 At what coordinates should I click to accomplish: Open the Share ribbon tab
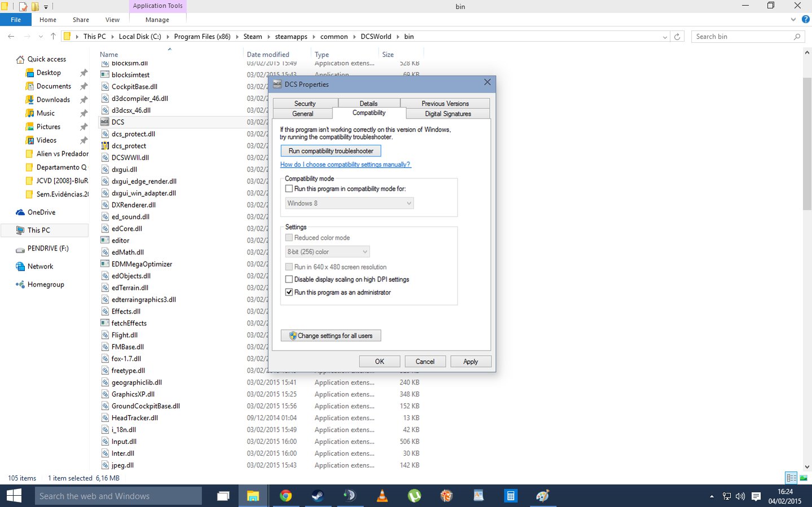(81, 20)
